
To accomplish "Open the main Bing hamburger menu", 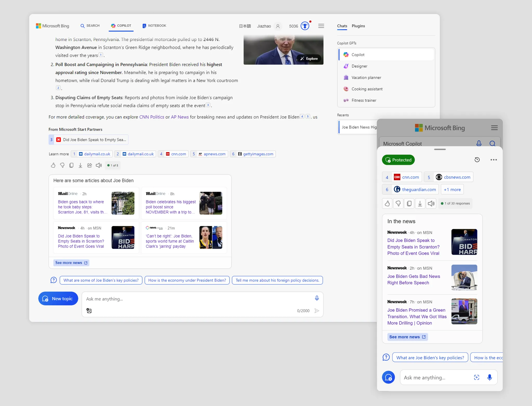I will click(321, 26).
